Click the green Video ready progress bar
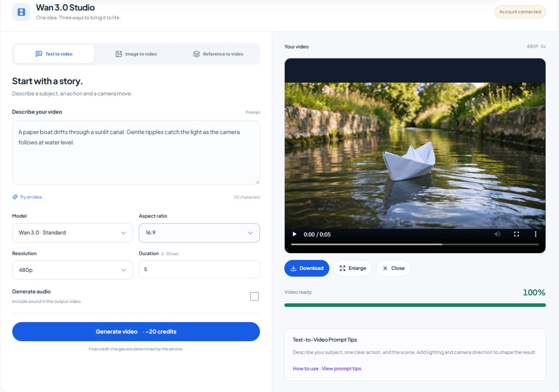 (x=415, y=305)
